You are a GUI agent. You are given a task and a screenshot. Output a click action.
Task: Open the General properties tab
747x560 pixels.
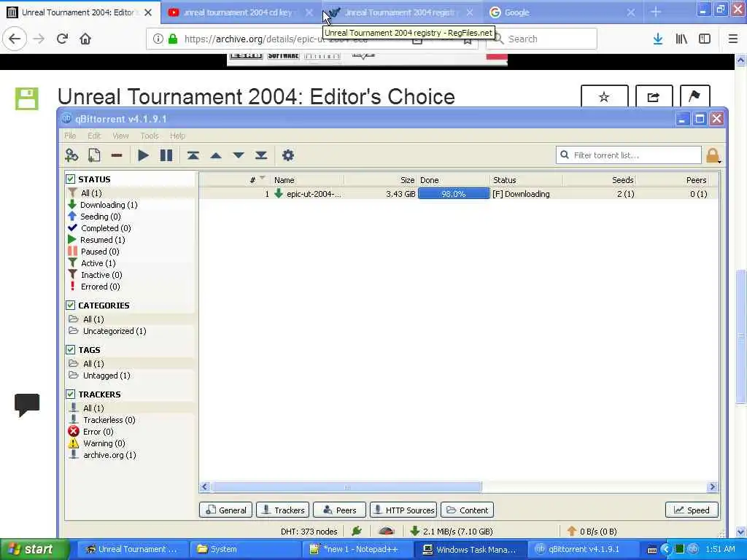click(226, 510)
